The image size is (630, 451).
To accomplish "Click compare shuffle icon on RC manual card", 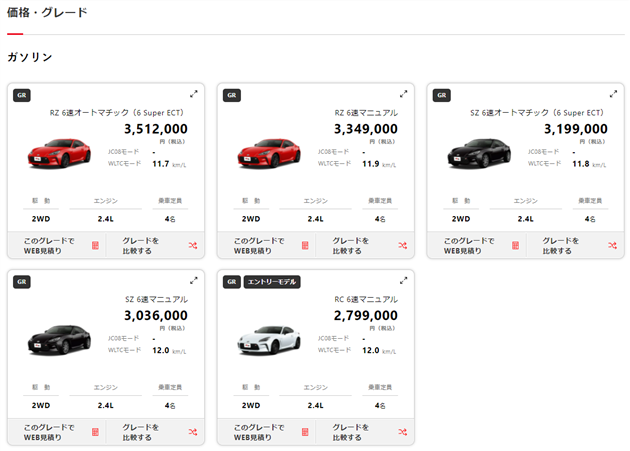I will click(402, 432).
